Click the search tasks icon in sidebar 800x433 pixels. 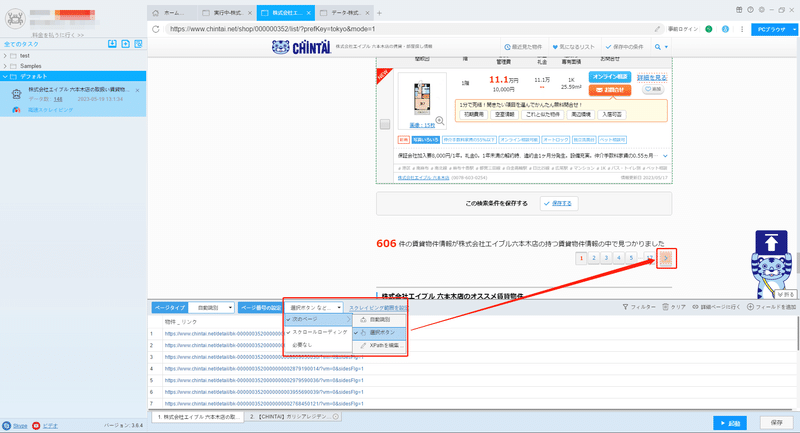pos(138,44)
